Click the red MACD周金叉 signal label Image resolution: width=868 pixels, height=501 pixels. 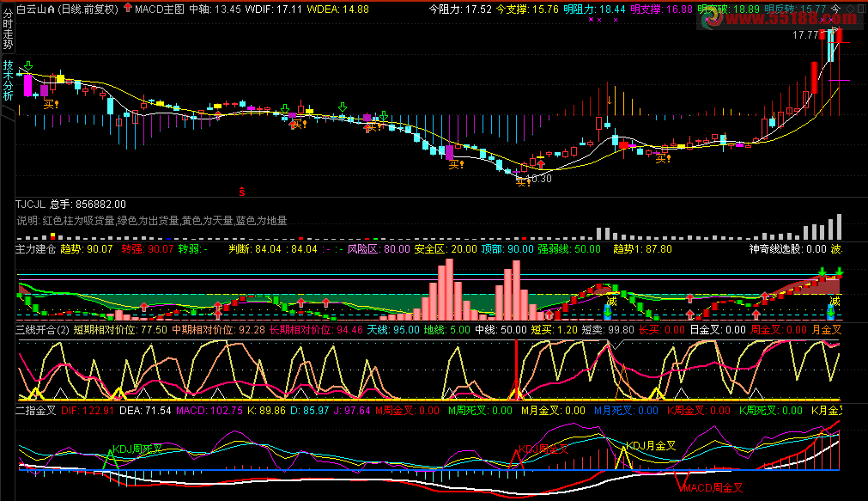tap(713, 488)
